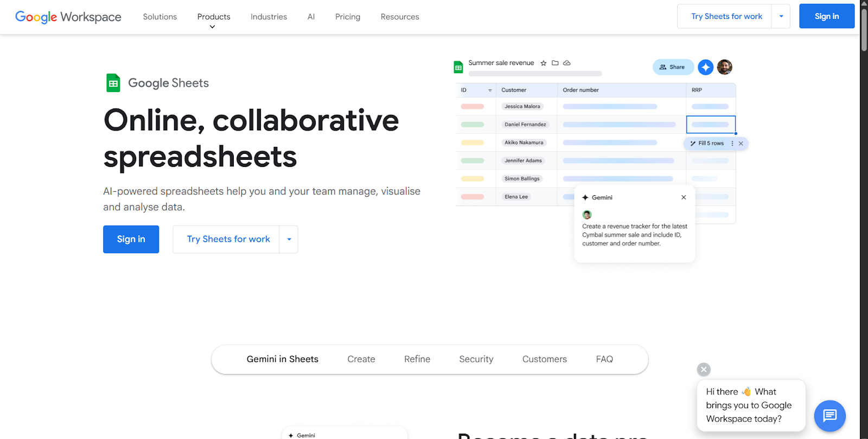Screen dimensions: 868x439
Task: Click the Simon Ballings customer cell
Action: click(x=522, y=179)
